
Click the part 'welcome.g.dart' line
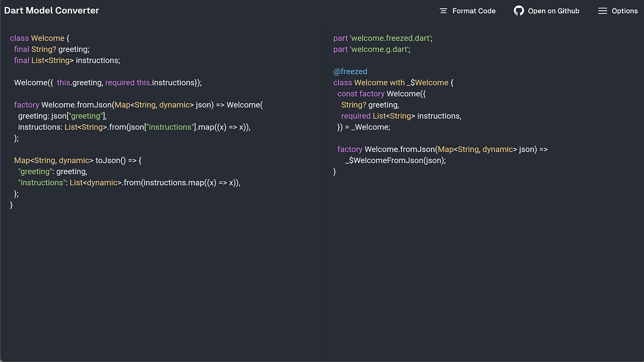point(371,49)
